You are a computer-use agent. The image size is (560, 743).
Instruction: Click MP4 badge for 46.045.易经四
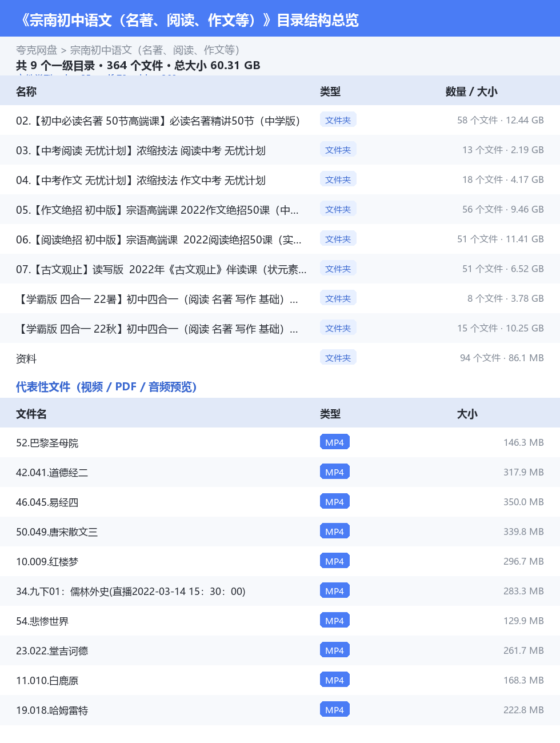pyautogui.click(x=335, y=502)
